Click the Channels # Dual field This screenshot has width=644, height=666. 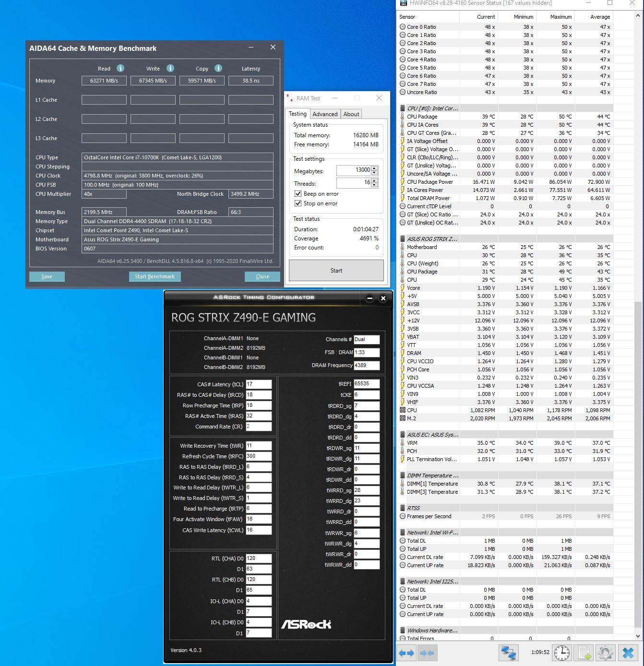click(x=367, y=339)
